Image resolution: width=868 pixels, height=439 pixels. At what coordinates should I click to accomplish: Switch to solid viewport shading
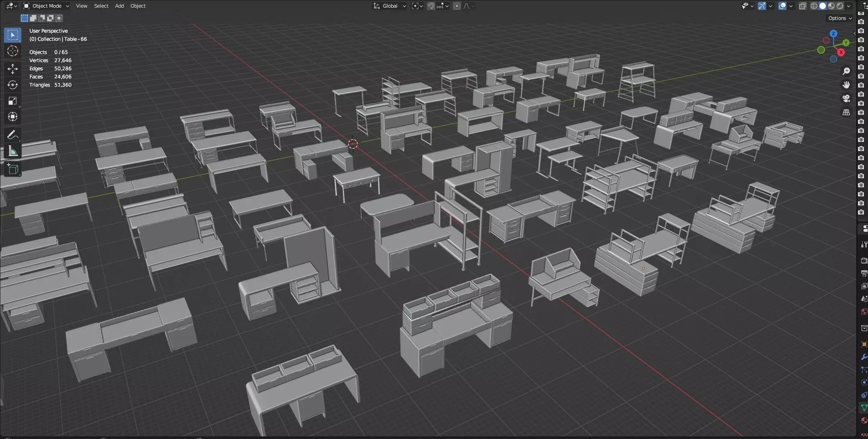pos(823,6)
